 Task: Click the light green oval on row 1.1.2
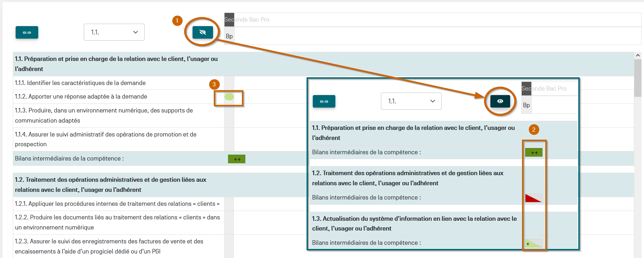click(229, 97)
